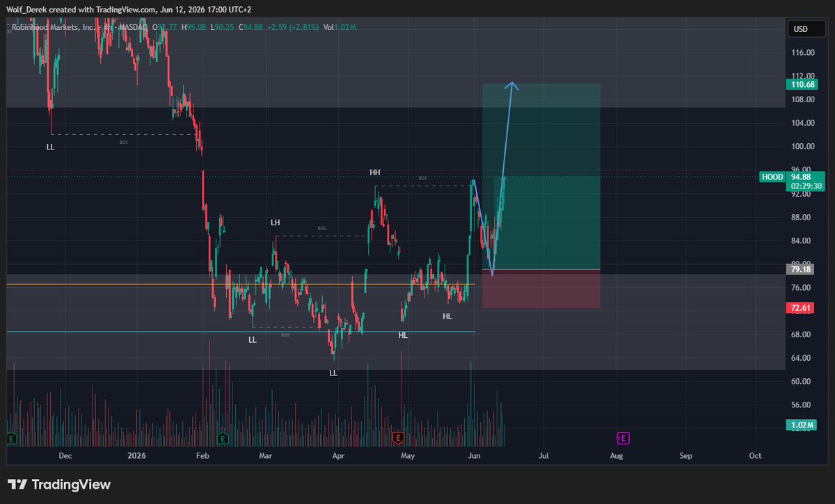Click the C94.88 close value in the legend
The width and height of the screenshot is (835, 504).
250,28
